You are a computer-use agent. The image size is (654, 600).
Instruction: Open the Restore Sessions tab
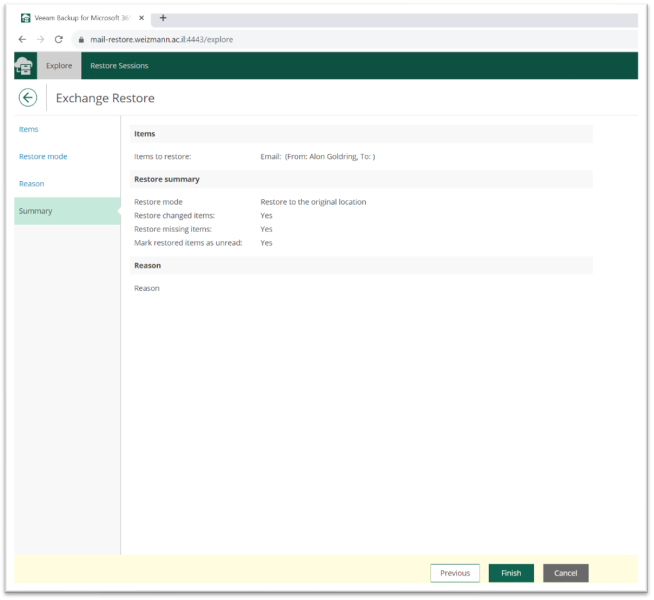[x=119, y=66]
